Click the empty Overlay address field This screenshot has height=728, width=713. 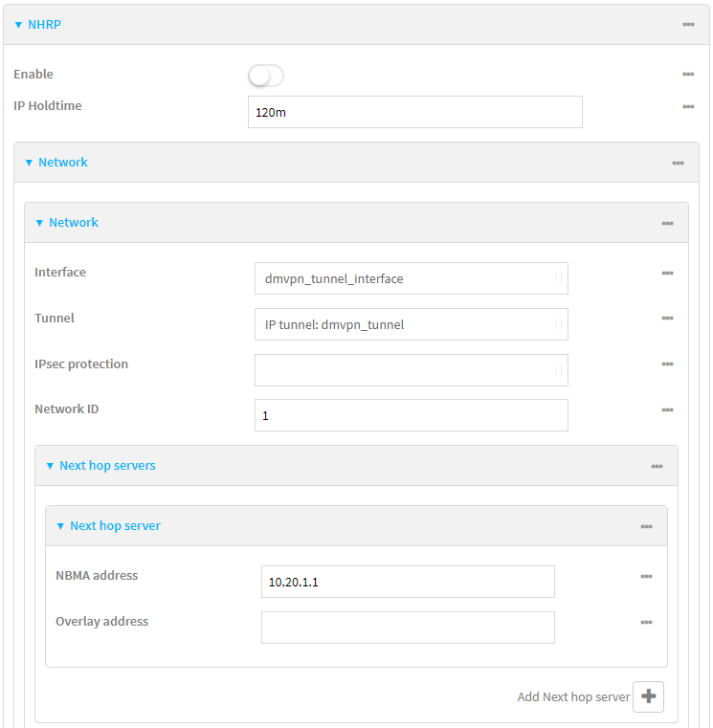pyautogui.click(x=407, y=628)
